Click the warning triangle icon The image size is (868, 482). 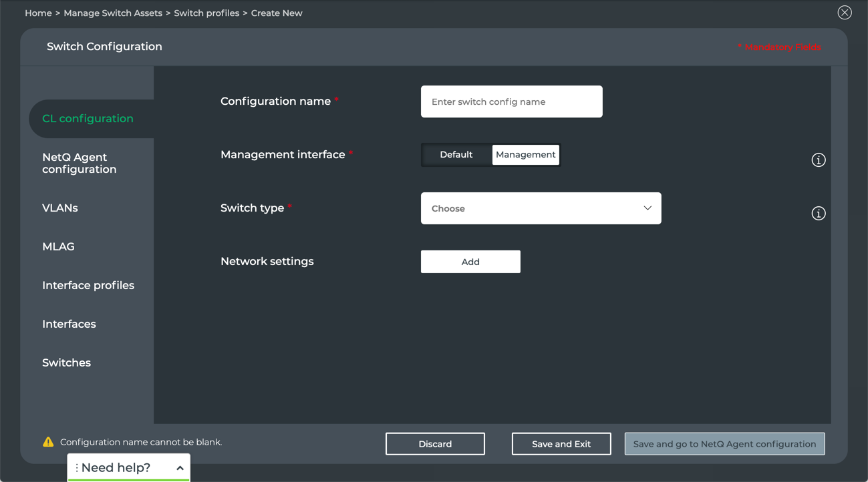48,442
